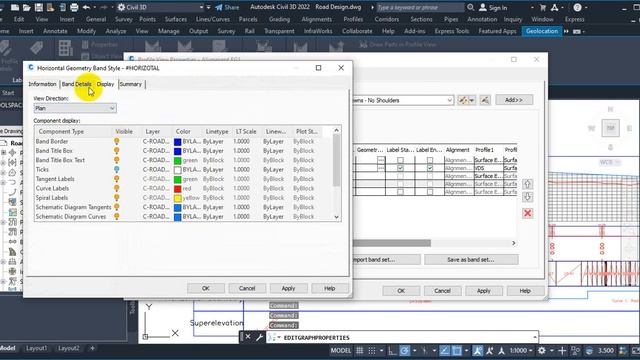Click the search magnifier icon in title bar
The image size is (640, 360).
[471, 7]
